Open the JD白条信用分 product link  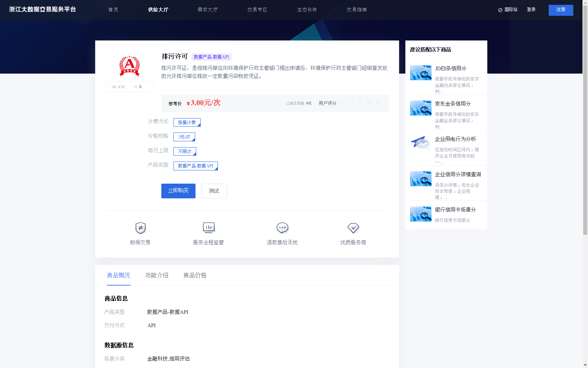tap(451, 68)
